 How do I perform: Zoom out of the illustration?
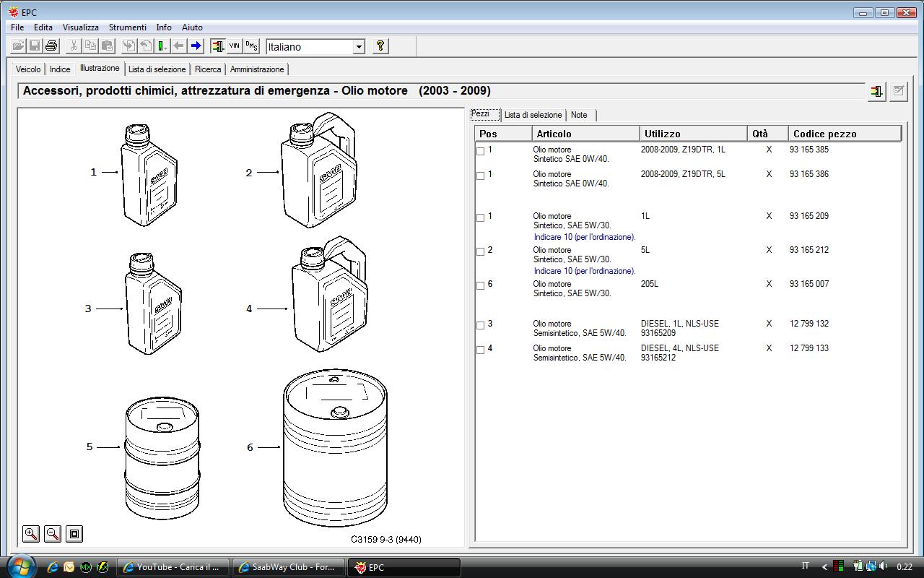pyautogui.click(x=53, y=534)
